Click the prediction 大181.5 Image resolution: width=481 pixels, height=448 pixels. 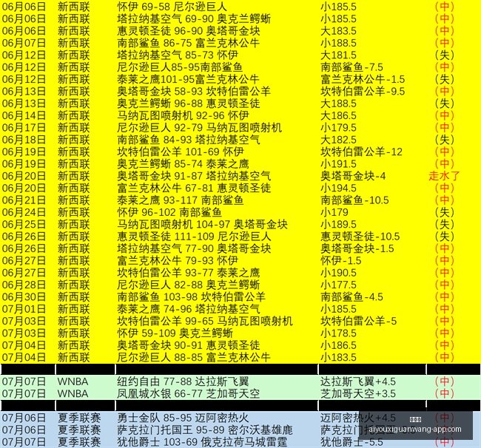[338, 55]
